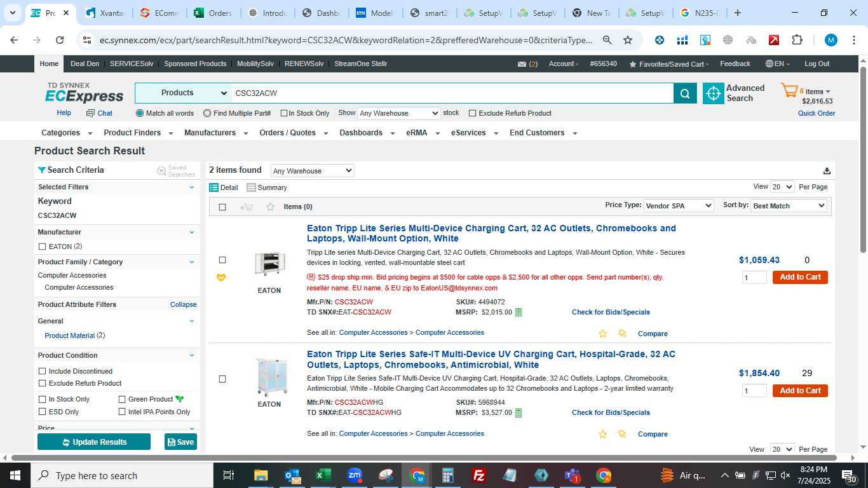The image size is (868, 488).
Task: Open the Dashboards menu
Action: pos(367,133)
